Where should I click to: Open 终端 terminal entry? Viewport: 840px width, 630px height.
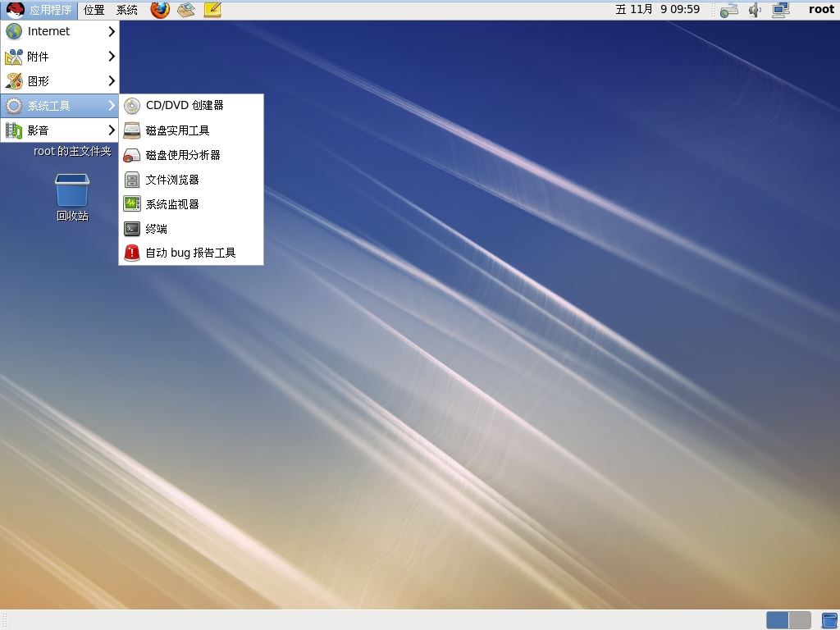(x=190, y=229)
